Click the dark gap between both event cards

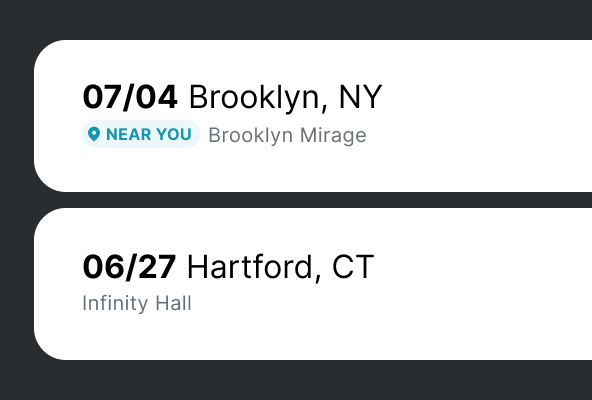[x=313, y=200]
